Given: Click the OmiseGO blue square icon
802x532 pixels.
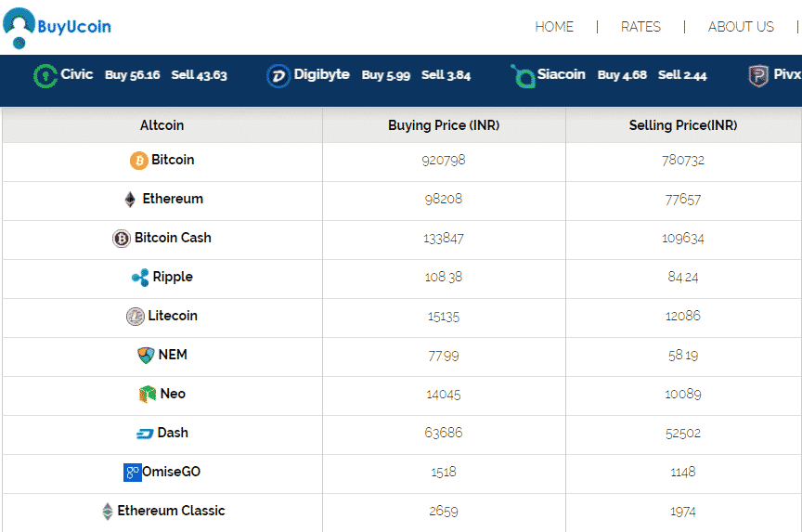Looking at the screenshot, I should point(133,473).
